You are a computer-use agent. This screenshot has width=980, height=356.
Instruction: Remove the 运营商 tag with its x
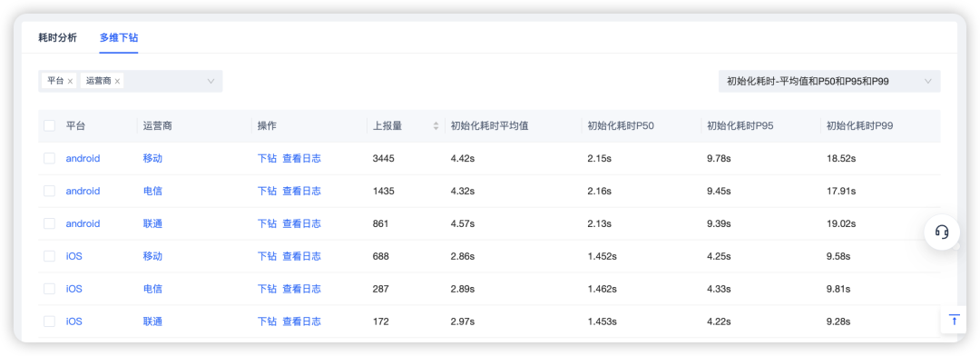click(117, 82)
